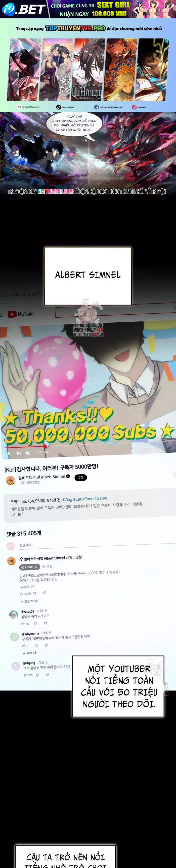Mute the video with the speaker icon

[x=28, y=453]
